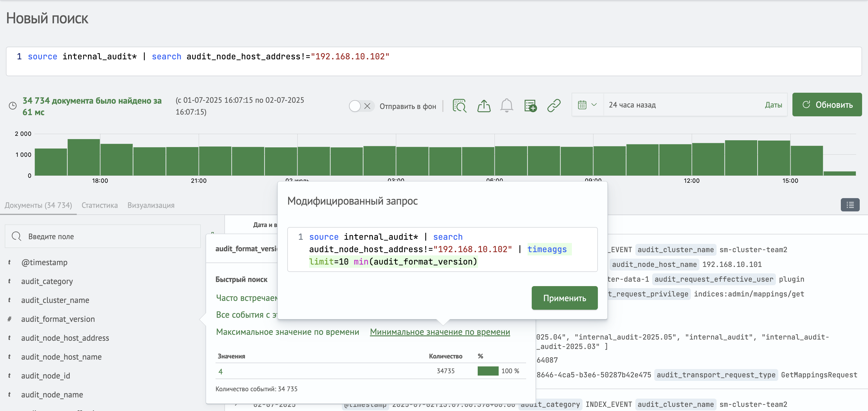
Task: Click the 'sm-cluster-team2' value in the first row
Action: [x=753, y=249]
